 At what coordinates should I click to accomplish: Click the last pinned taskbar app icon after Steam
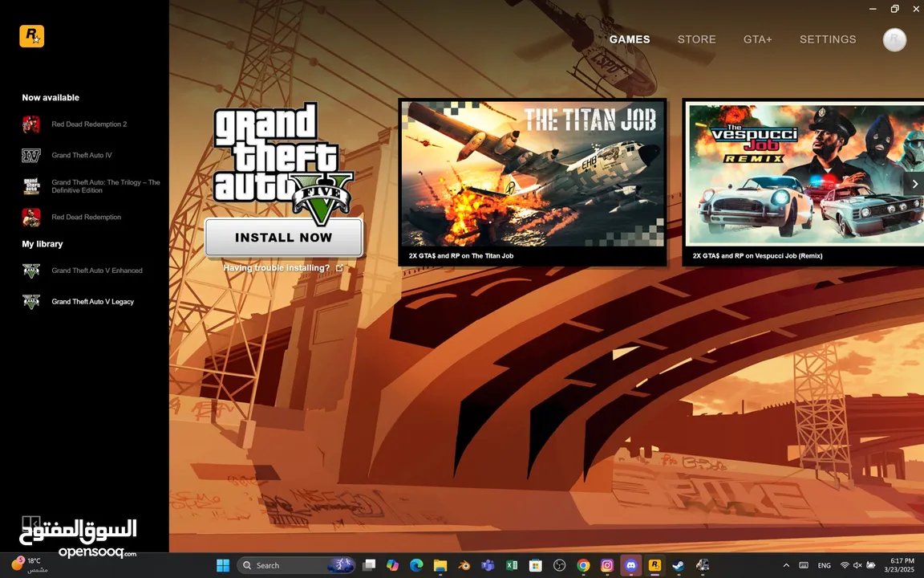pyautogui.click(x=702, y=566)
